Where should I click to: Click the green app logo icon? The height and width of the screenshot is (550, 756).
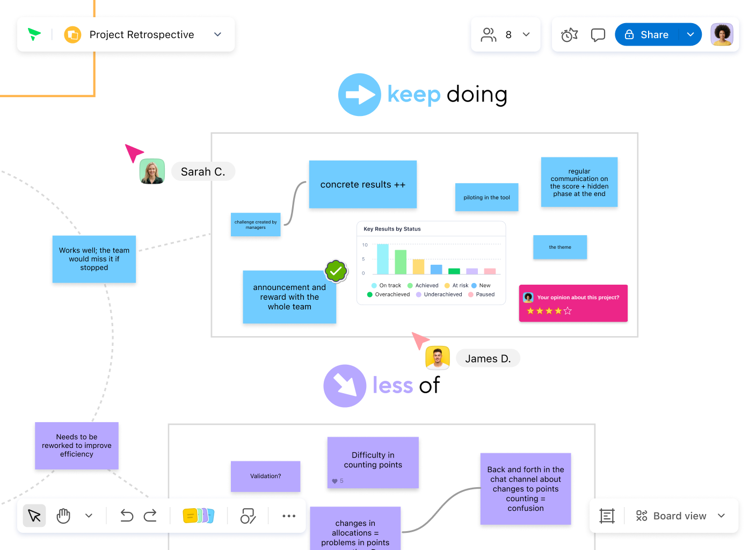[34, 34]
